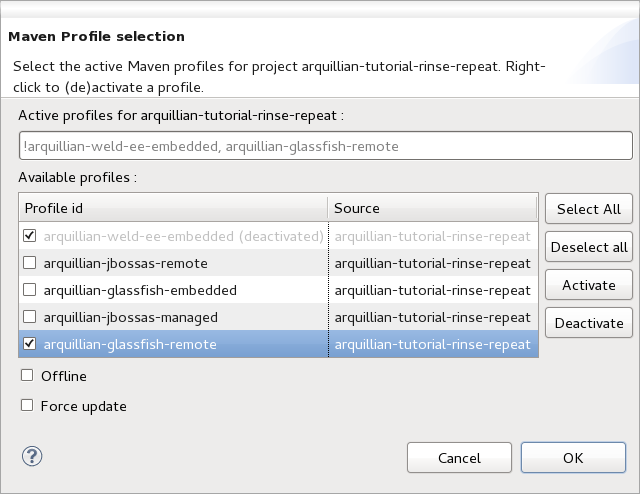Select the arquillian-glassfish-embedded source cell
The width and height of the screenshot is (640, 494).
(x=432, y=290)
